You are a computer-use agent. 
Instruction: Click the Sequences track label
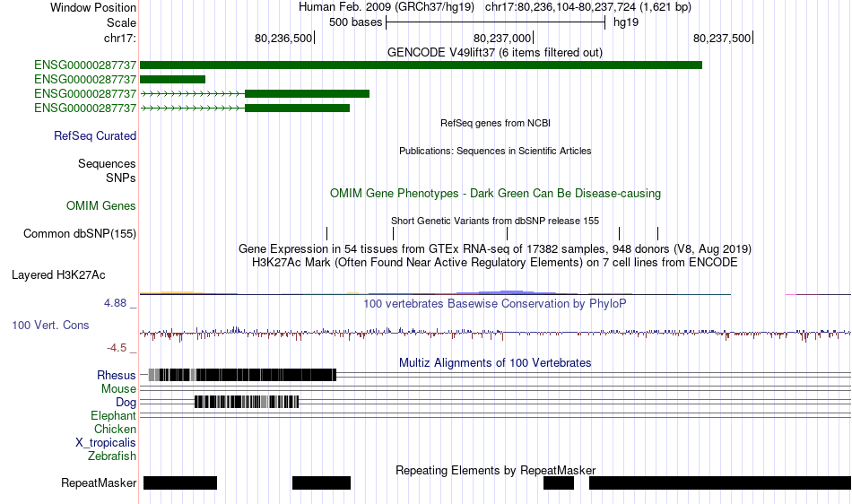tap(107, 163)
